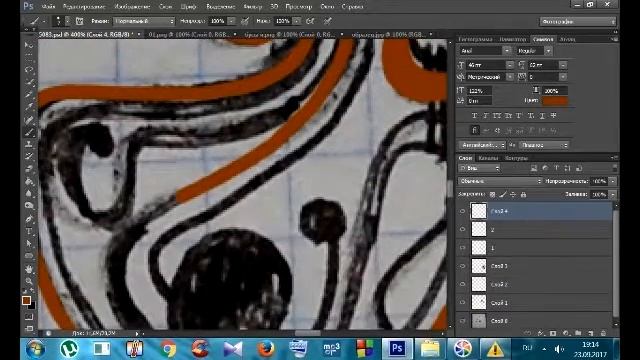The image size is (640, 360).
Task: Click the lock all padlock icon
Action: click(523, 195)
